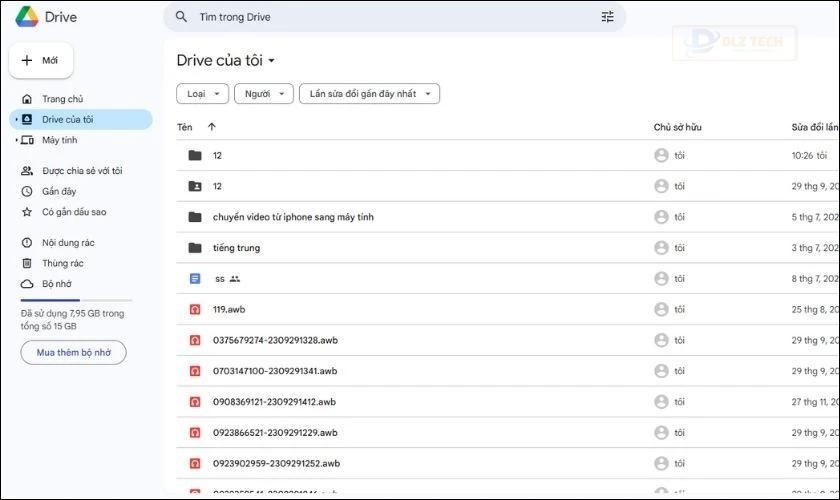
Task: Click owner 'tôi' in 'ss' row
Action: [x=679, y=279]
